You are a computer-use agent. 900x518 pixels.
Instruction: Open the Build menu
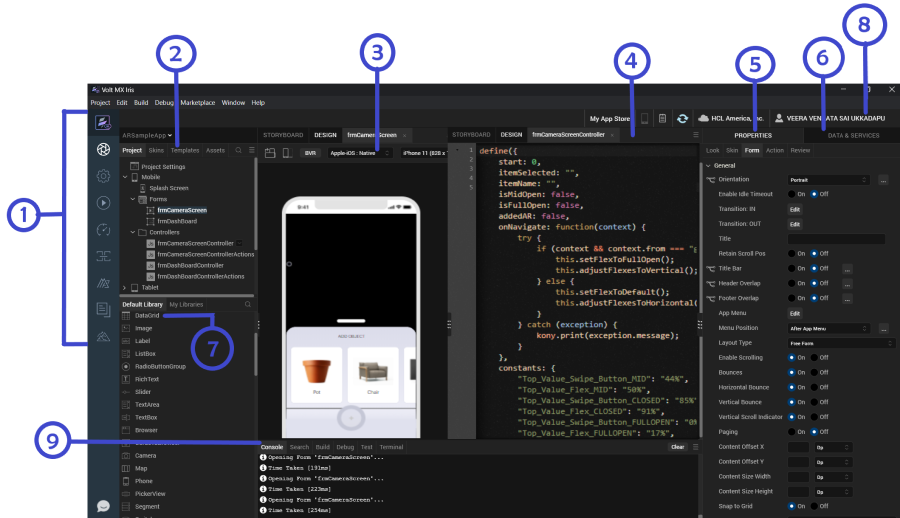pos(141,103)
